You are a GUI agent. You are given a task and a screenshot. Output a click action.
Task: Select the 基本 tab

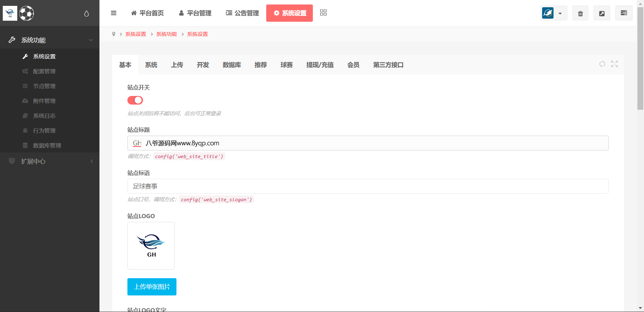(x=125, y=65)
